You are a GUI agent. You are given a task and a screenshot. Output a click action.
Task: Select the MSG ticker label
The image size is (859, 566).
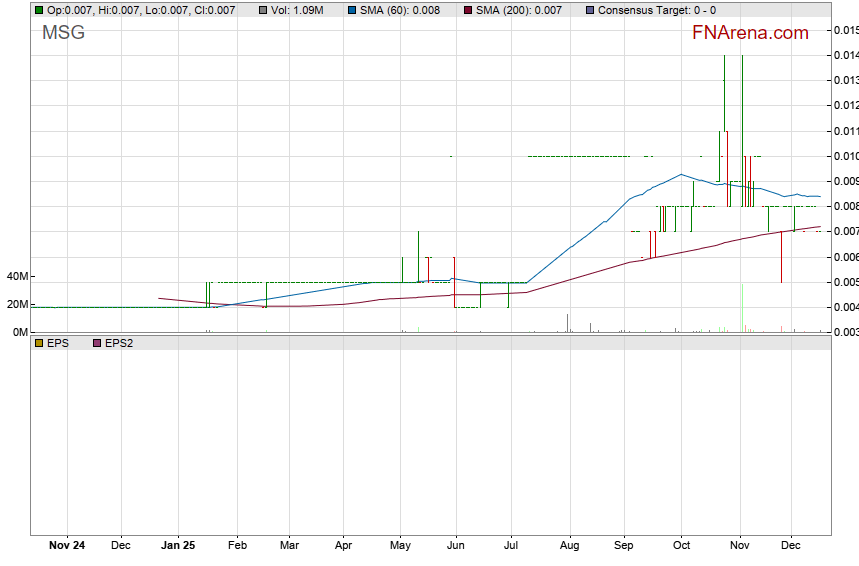click(63, 33)
